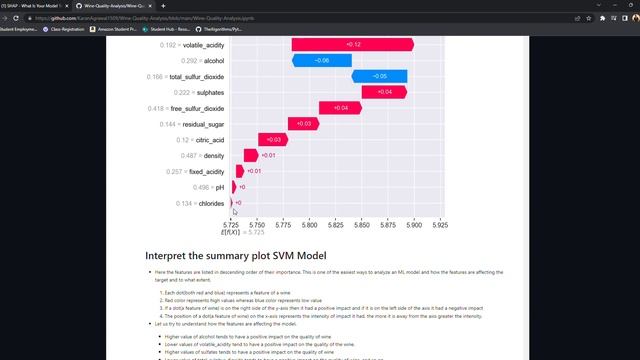Click the fixed_acidity feature label
This screenshot has width=640, height=360.
(x=207, y=172)
